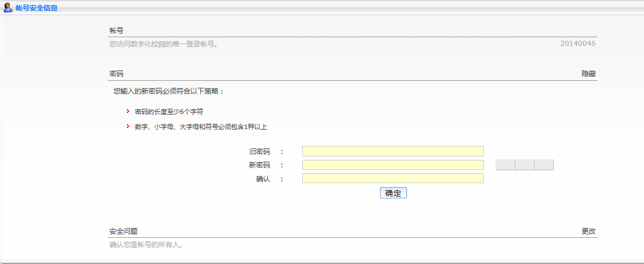Click the 密码 section header

tap(116, 74)
